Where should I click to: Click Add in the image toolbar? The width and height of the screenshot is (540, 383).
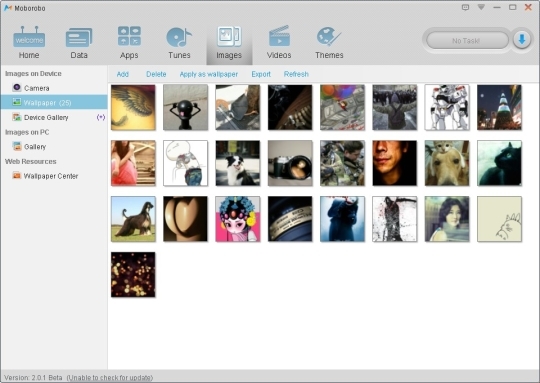123,74
